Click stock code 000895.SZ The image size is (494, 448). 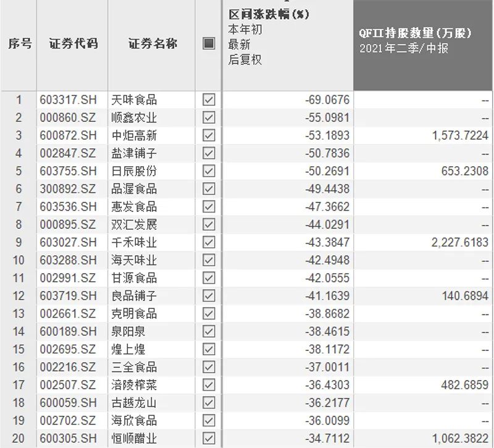click(67, 224)
